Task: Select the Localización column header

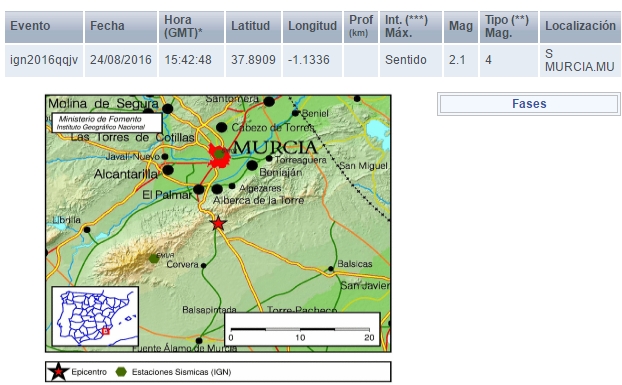Action: [580, 27]
